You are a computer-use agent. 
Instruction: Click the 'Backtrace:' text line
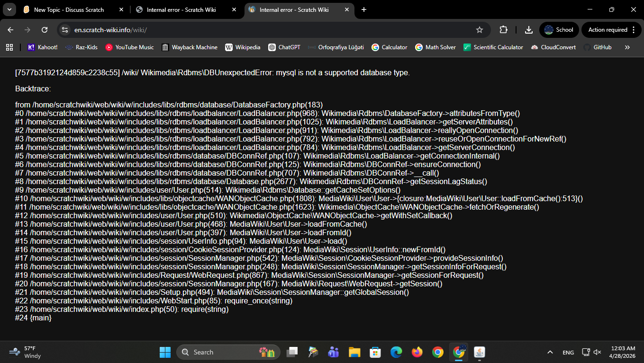click(x=33, y=89)
